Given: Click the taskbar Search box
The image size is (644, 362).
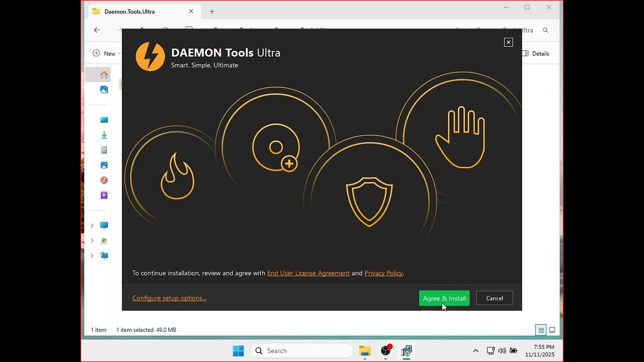Looking at the screenshot, I should pos(301,351).
